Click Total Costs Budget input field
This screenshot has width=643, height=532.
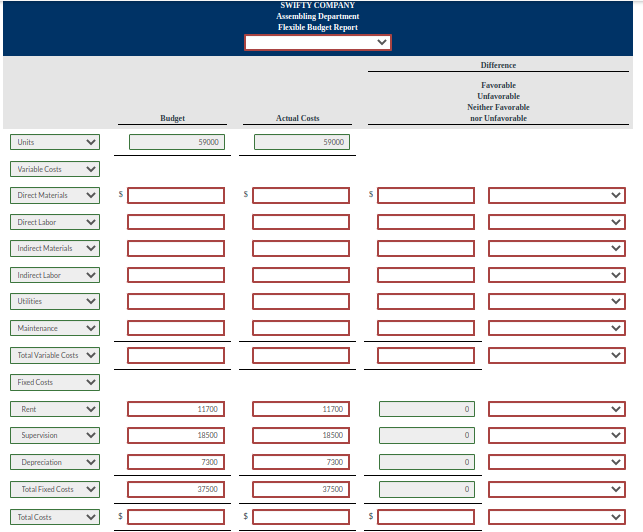click(176, 517)
